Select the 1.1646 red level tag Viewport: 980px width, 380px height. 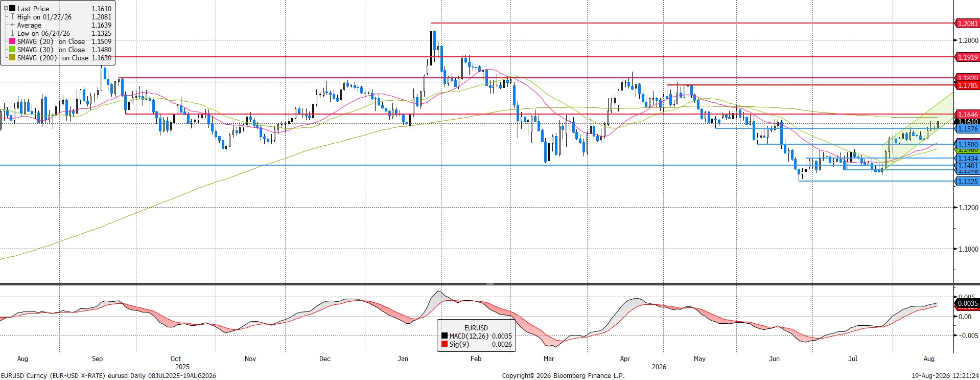tap(967, 115)
